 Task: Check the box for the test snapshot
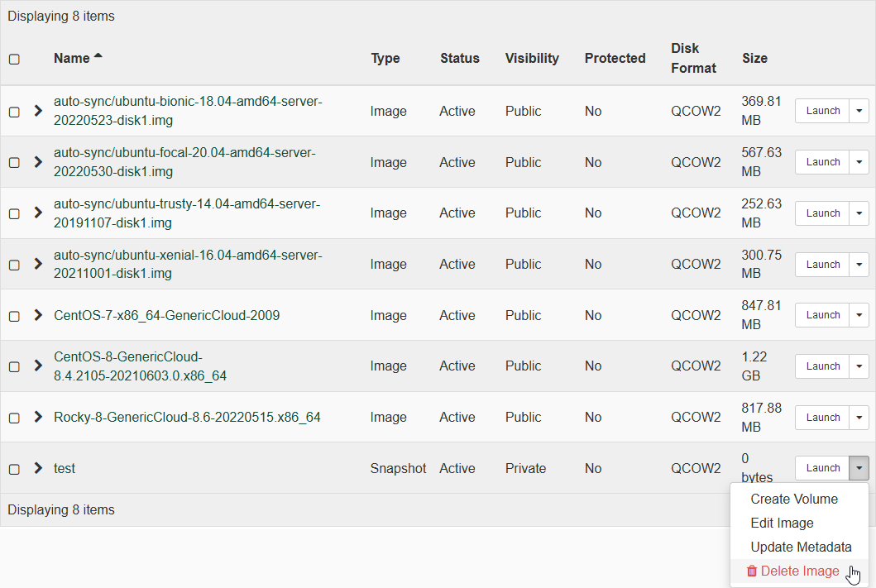pyautogui.click(x=14, y=469)
